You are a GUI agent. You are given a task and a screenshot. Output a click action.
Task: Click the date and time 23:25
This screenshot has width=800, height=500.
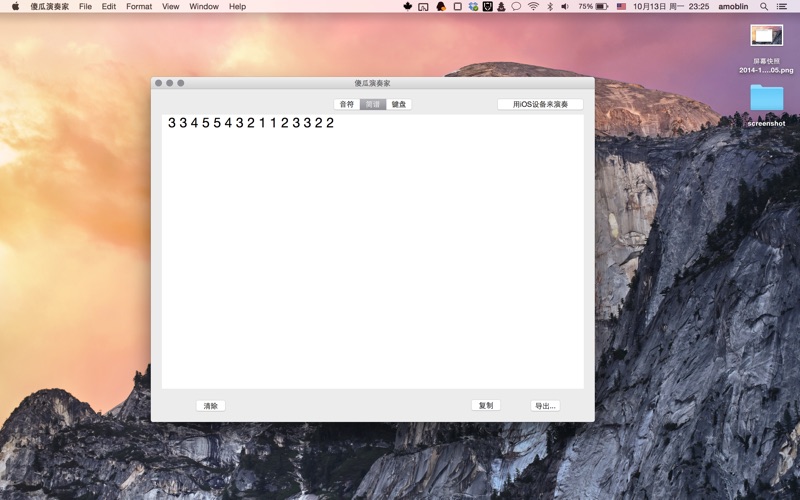671,6
